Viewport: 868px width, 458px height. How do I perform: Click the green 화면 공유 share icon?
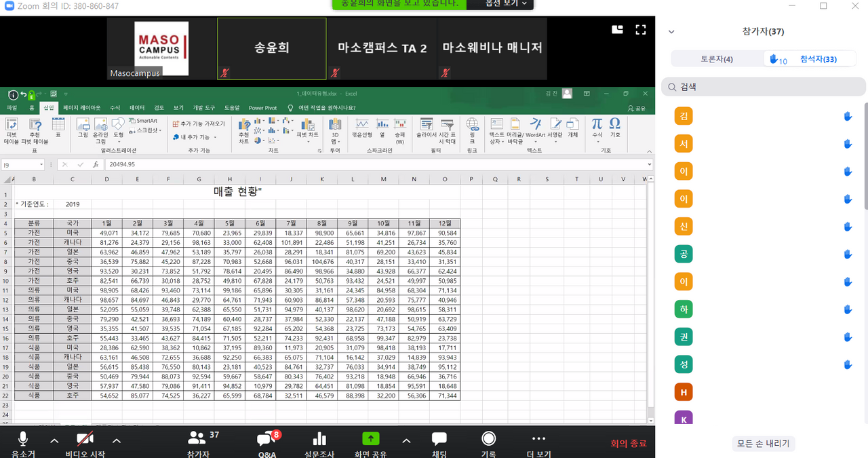(x=371, y=439)
